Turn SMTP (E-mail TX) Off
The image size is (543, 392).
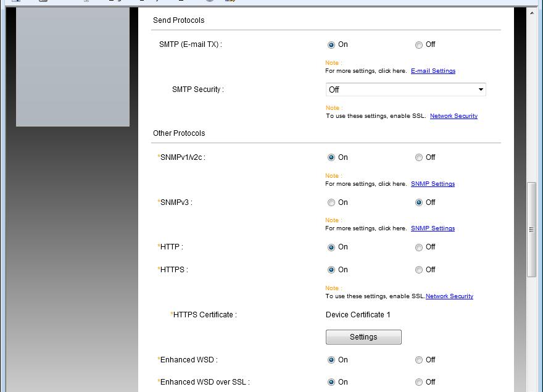tap(419, 44)
